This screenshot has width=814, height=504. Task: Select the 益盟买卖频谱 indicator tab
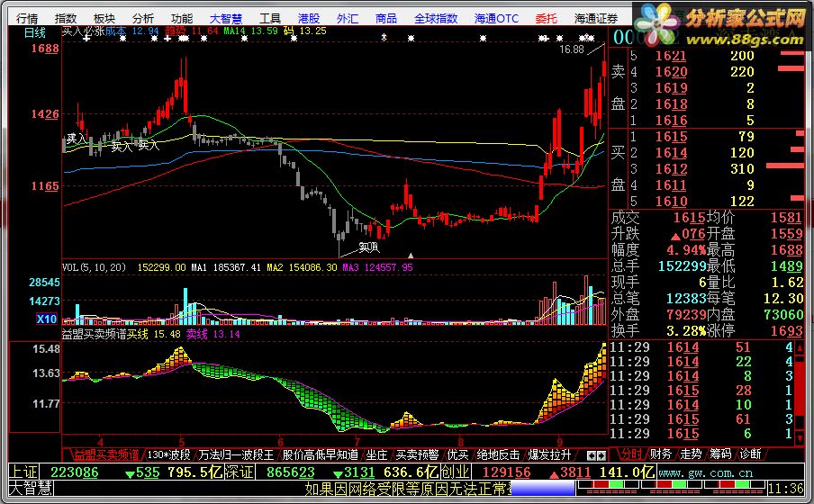106,455
